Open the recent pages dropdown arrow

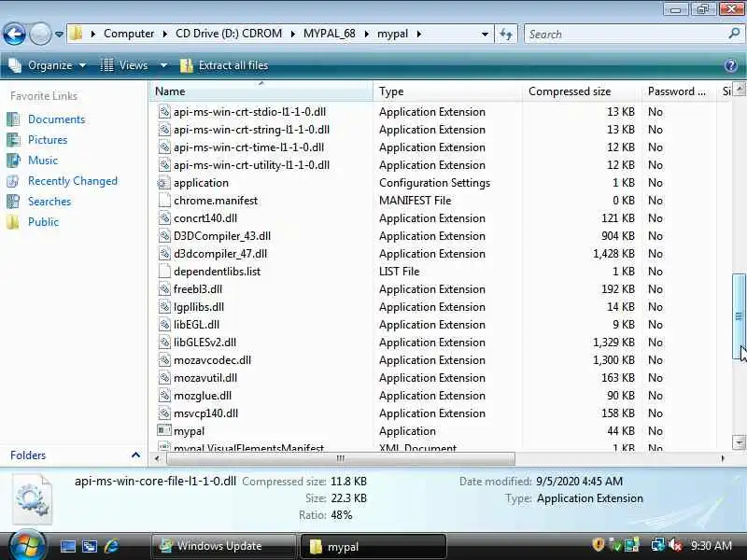(x=59, y=35)
